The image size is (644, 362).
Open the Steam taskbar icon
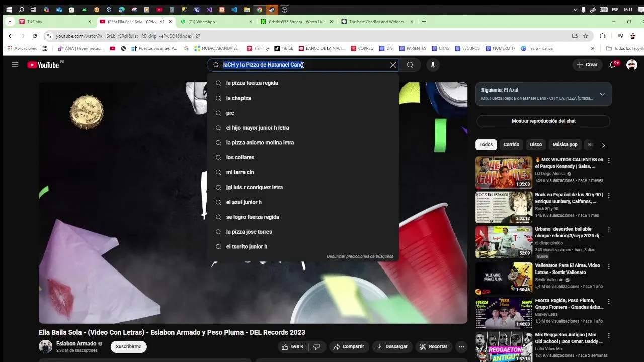click(x=272, y=10)
